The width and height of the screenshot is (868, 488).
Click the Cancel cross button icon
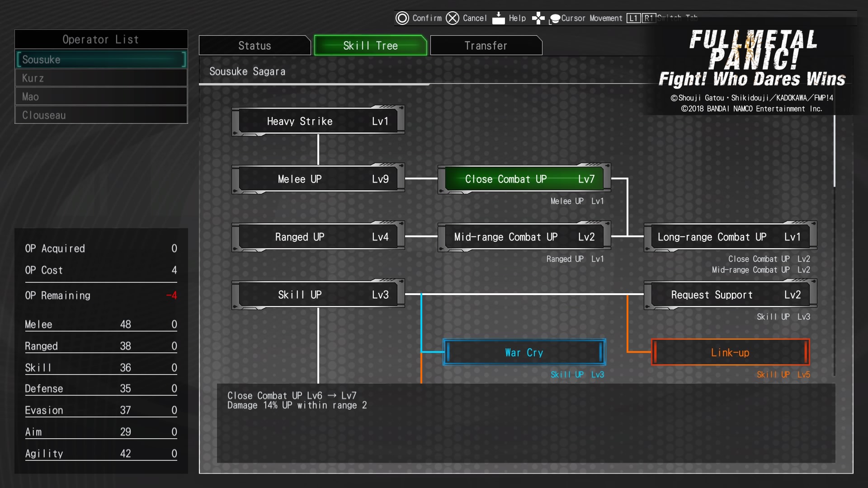coord(453,18)
